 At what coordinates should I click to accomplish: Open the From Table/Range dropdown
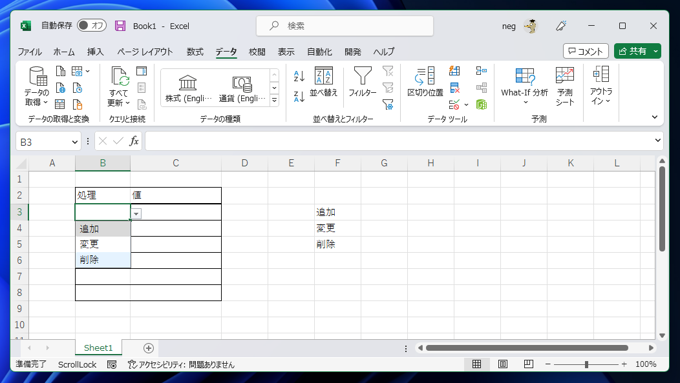[88, 71]
